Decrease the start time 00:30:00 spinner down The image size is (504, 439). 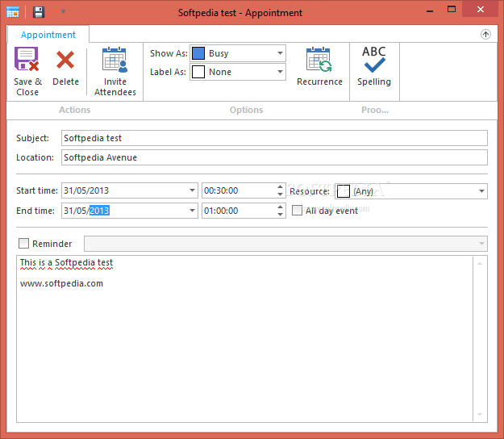pyautogui.click(x=281, y=194)
